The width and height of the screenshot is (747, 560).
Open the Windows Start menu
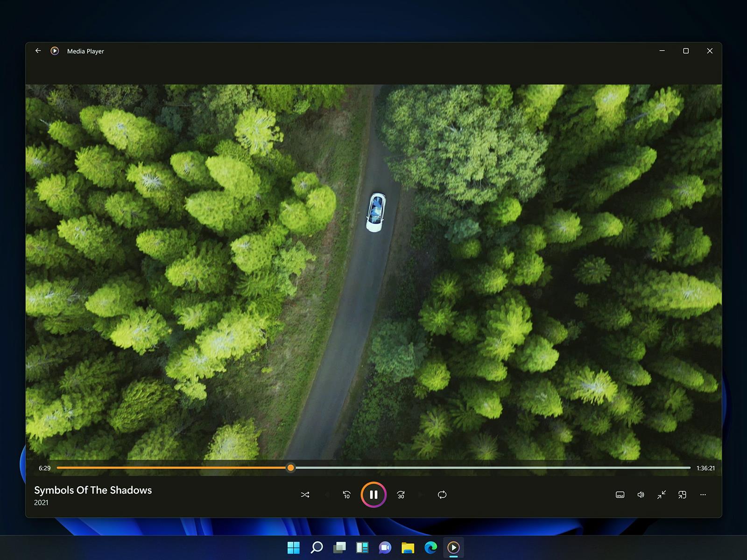(294, 548)
